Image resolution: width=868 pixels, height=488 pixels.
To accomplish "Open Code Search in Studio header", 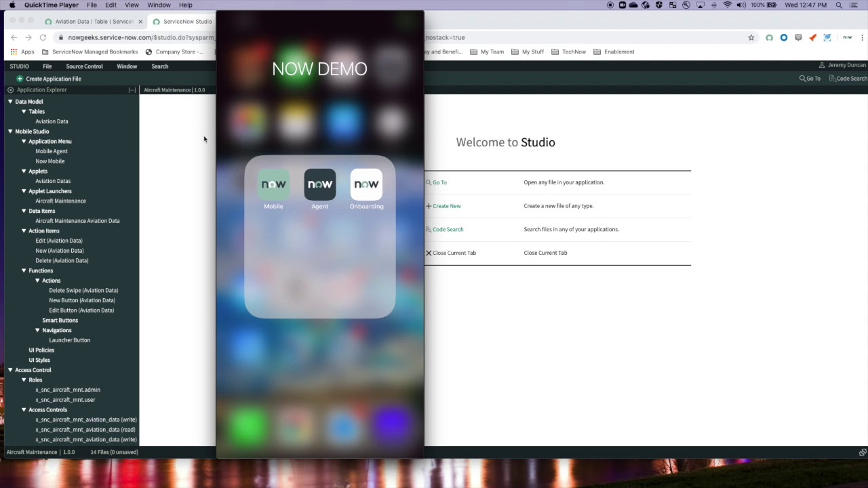I will (848, 78).
